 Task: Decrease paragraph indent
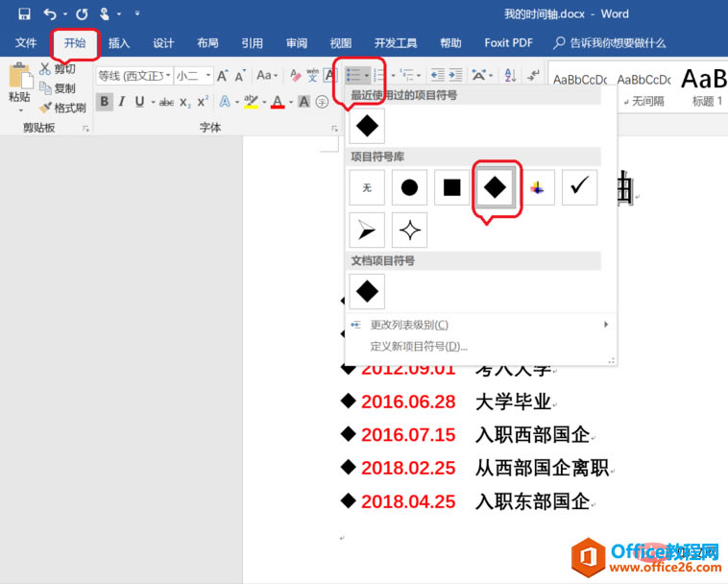pyautogui.click(x=437, y=75)
